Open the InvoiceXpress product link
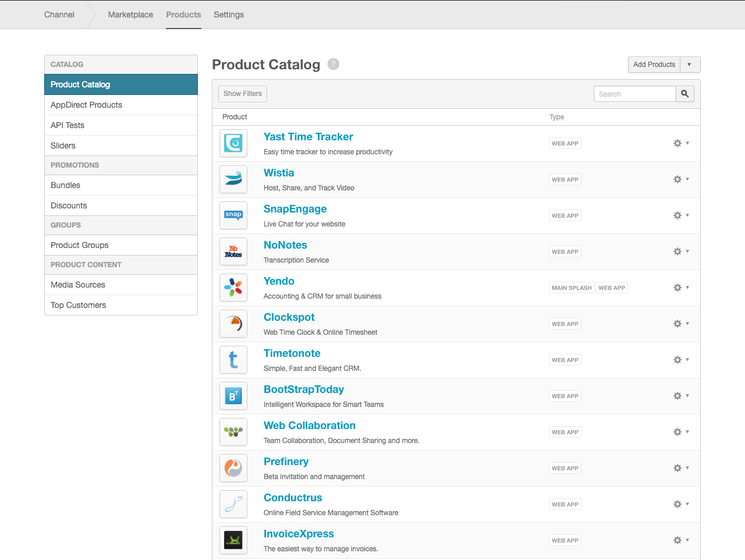The image size is (745, 560). (299, 534)
